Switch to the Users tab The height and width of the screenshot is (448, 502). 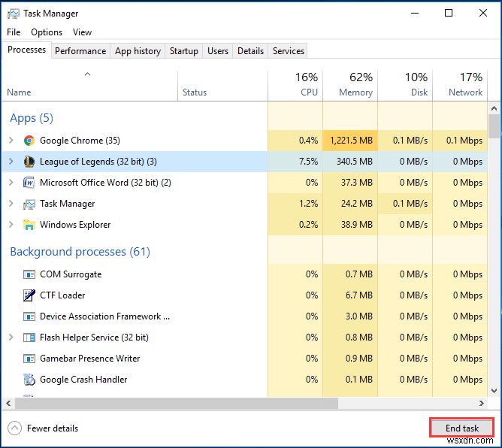pyautogui.click(x=218, y=51)
